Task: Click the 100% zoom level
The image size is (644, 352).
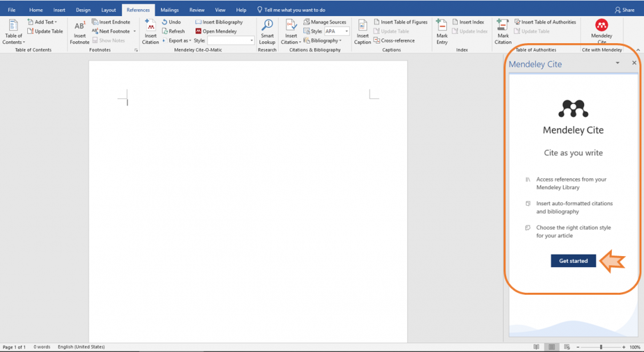Action: point(635,347)
